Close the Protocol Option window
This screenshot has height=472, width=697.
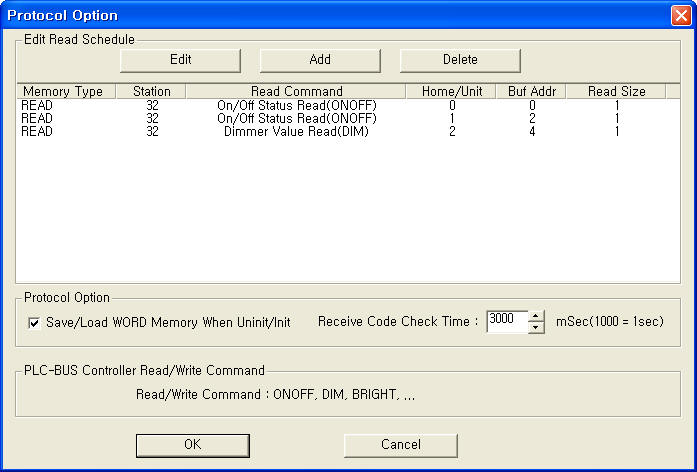[679, 15]
